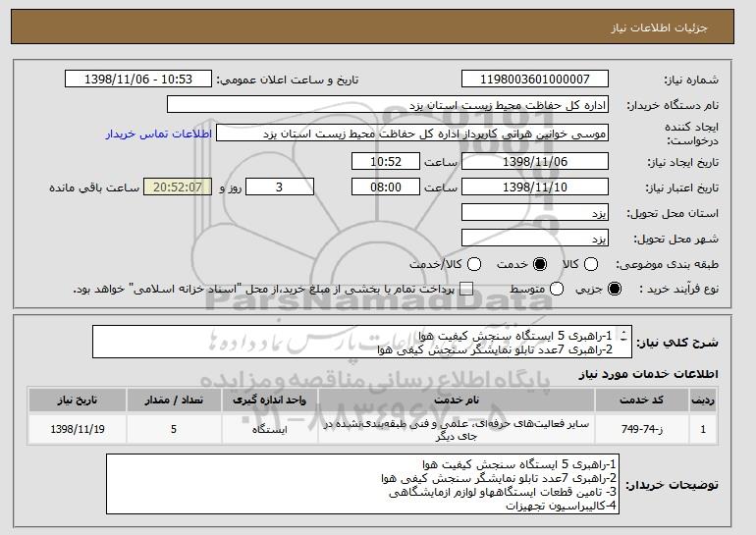Click the remaining days field showing 3
This screenshot has width=756, height=535.
click(280, 187)
